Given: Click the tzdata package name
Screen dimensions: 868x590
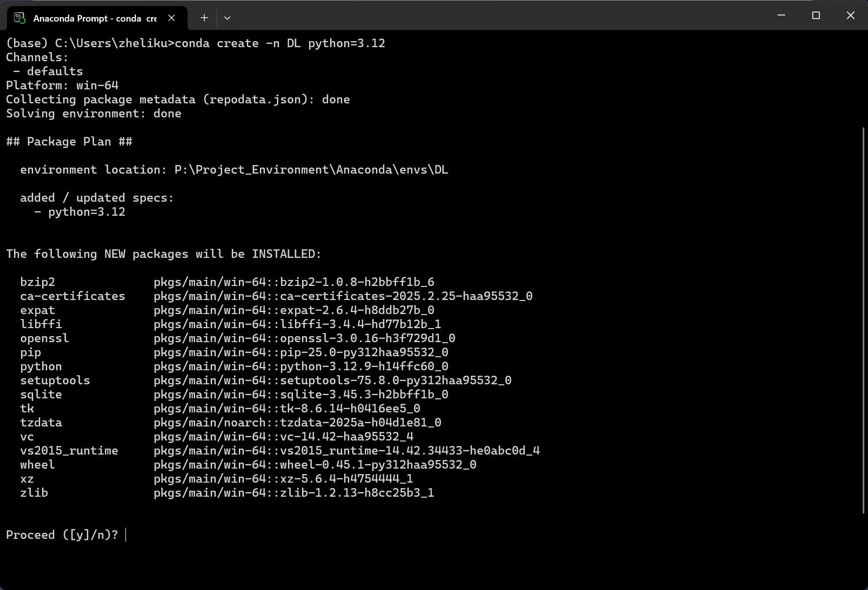Looking at the screenshot, I should [41, 422].
